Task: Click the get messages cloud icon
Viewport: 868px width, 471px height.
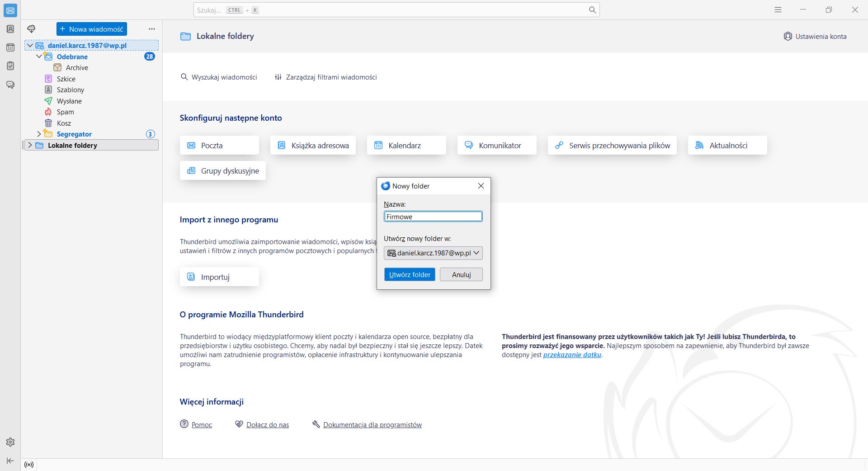Action: [31, 29]
